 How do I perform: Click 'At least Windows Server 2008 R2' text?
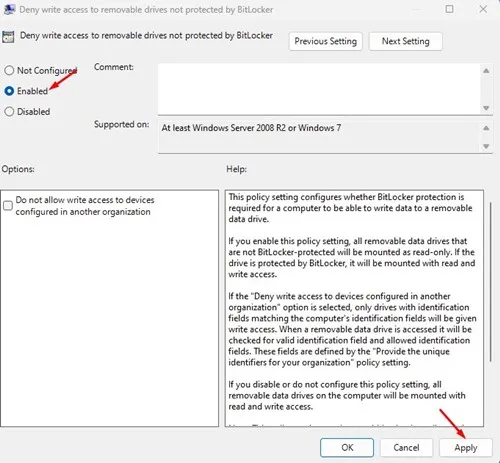pyautogui.click(x=251, y=128)
